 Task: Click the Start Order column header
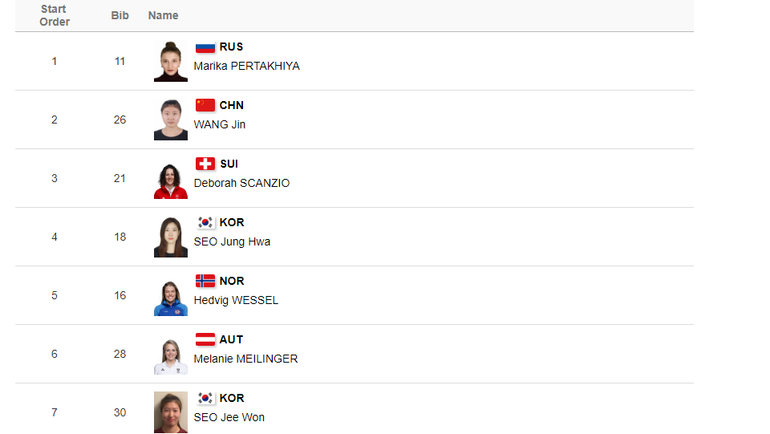point(54,16)
